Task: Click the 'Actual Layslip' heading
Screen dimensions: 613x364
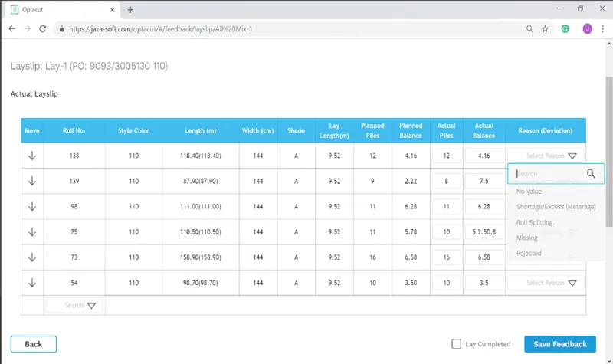Action: tap(34, 93)
